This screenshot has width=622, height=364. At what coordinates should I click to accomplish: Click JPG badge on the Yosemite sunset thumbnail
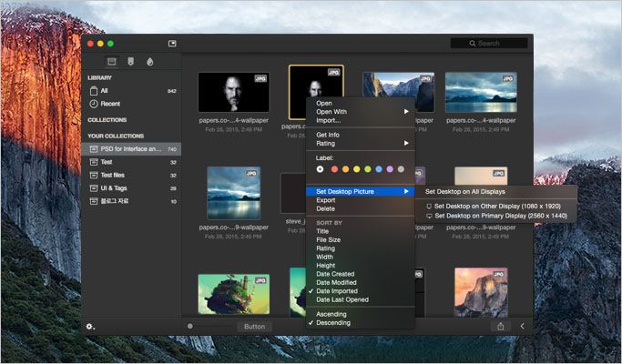(x=499, y=274)
